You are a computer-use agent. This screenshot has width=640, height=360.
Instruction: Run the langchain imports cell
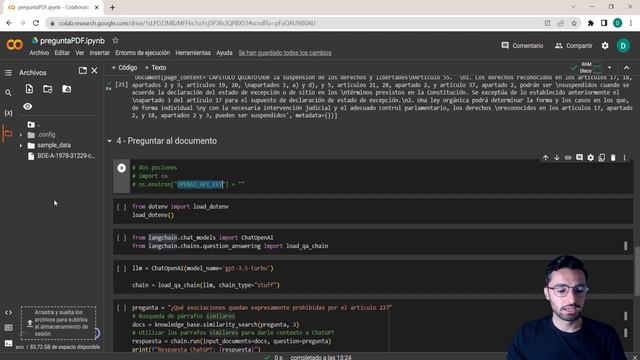(x=122, y=238)
